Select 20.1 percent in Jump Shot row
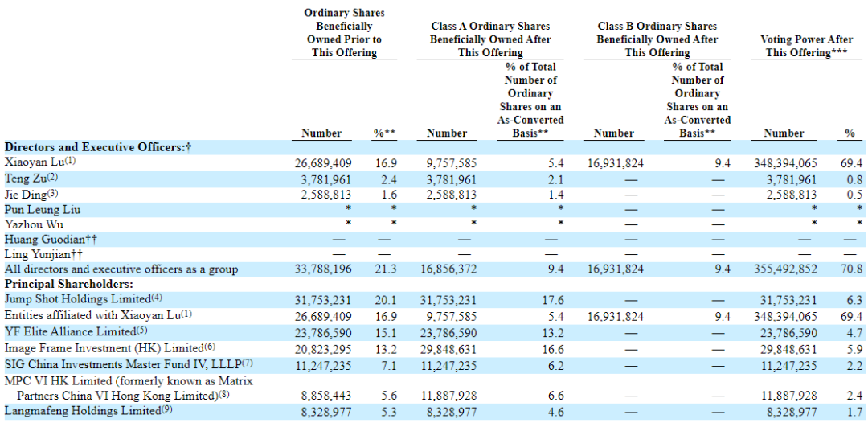The image size is (868, 427). 387,300
